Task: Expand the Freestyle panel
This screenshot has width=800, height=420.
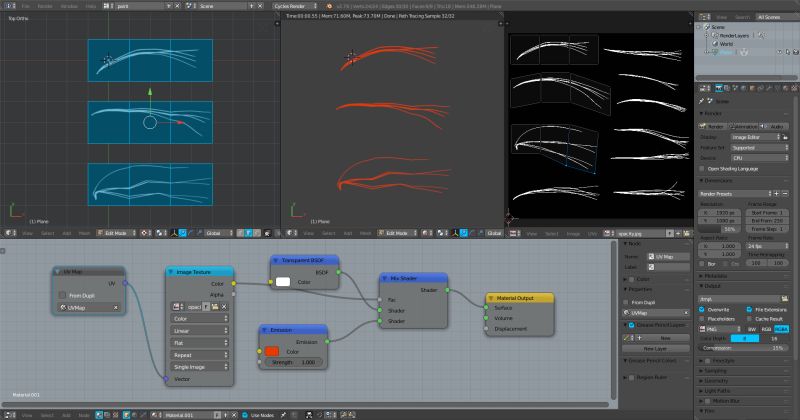Action: 719,360
